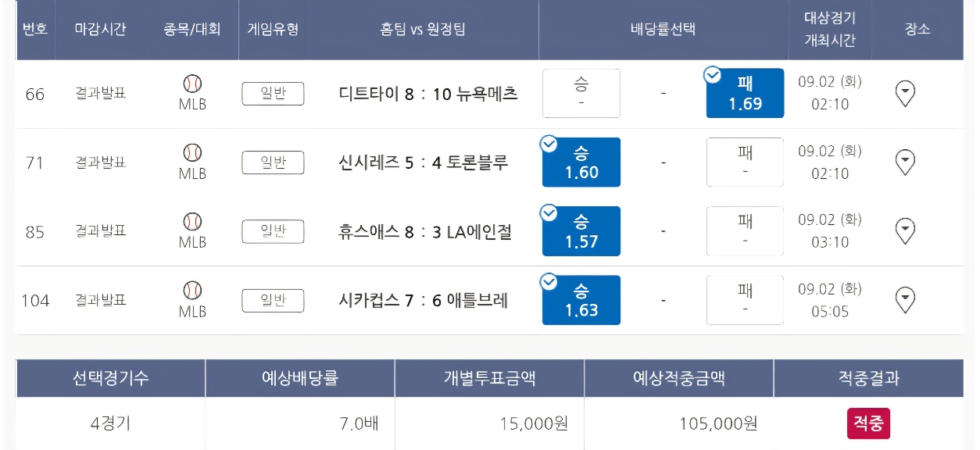Open venue location pin for match 66
This screenshot has width=980, height=450.
(x=905, y=94)
